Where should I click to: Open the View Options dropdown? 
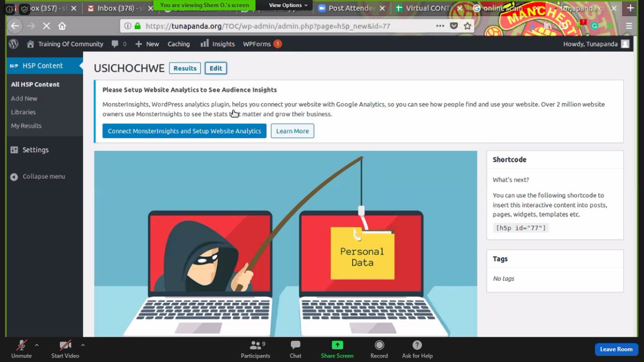click(x=288, y=5)
